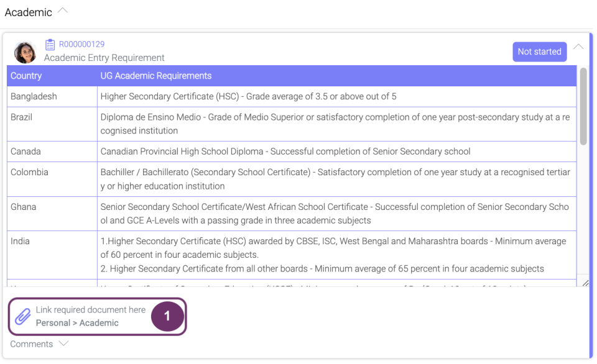Select the Bangladesh row
The image size is (597, 364).
tap(34, 96)
